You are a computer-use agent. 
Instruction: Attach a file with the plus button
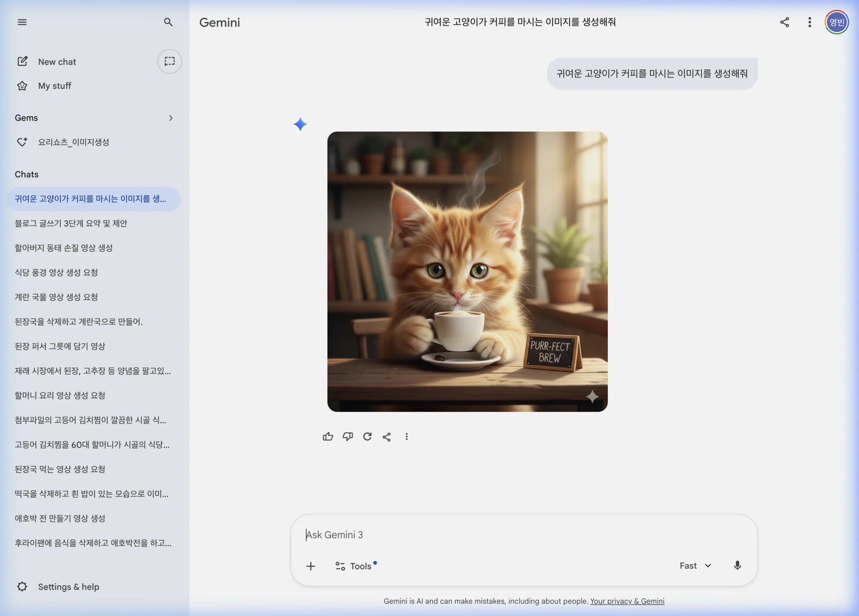[310, 566]
